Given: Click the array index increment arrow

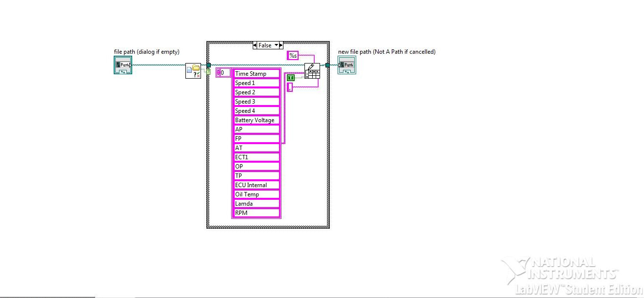Looking at the screenshot, I should [x=219, y=70].
